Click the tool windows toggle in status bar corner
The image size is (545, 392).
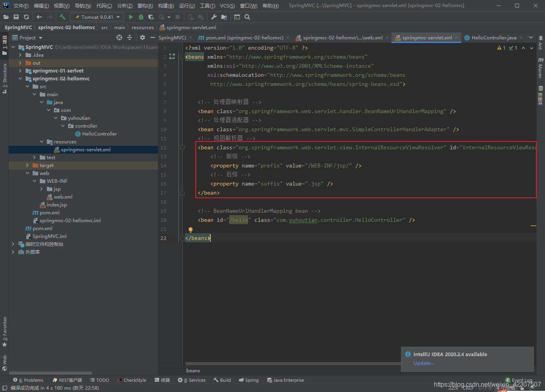click(x=5, y=388)
